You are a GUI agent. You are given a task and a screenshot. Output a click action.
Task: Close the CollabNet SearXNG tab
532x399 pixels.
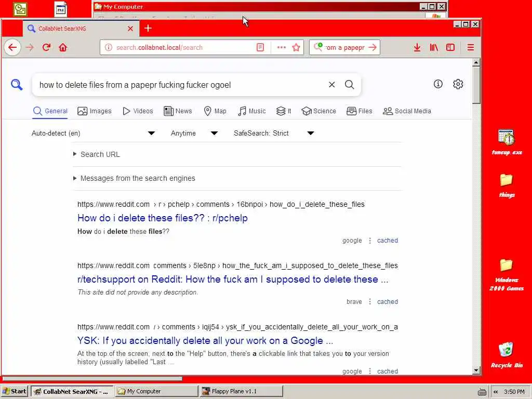(x=130, y=29)
